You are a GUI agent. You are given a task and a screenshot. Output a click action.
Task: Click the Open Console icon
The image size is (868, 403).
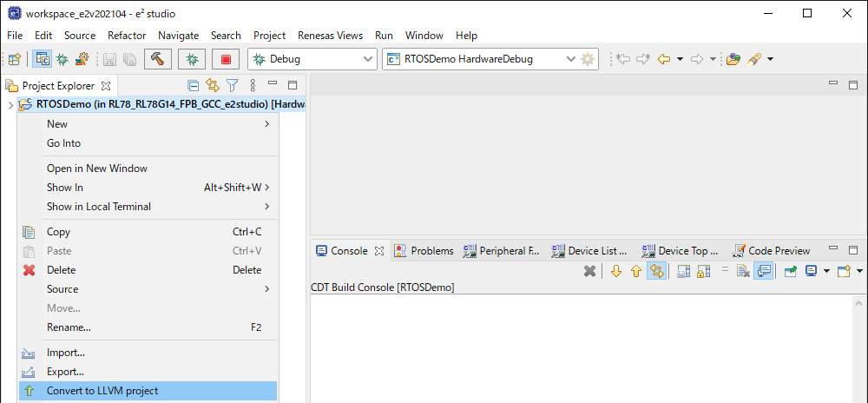coord(844,271)
